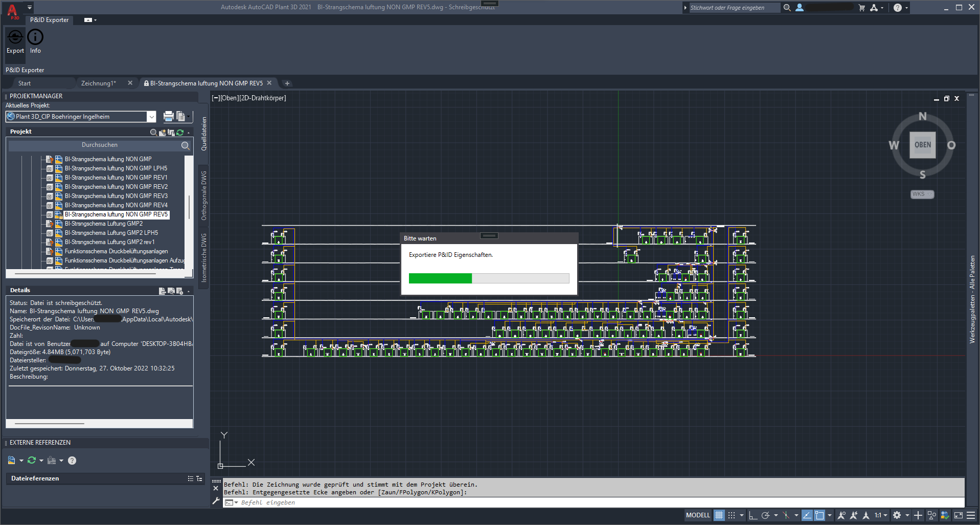Open the Autodesk App Store cart icon

[x=862, y=8]
